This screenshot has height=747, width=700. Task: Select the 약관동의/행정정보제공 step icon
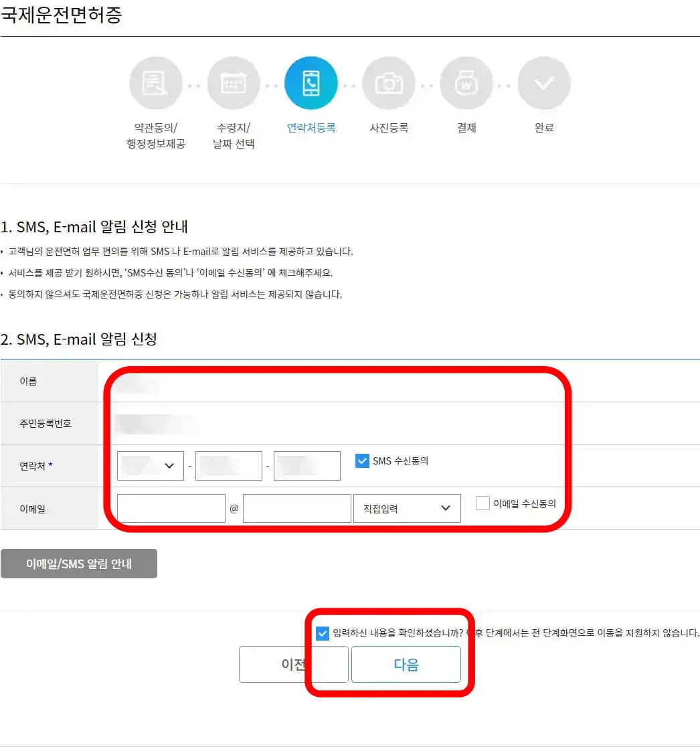155,82
